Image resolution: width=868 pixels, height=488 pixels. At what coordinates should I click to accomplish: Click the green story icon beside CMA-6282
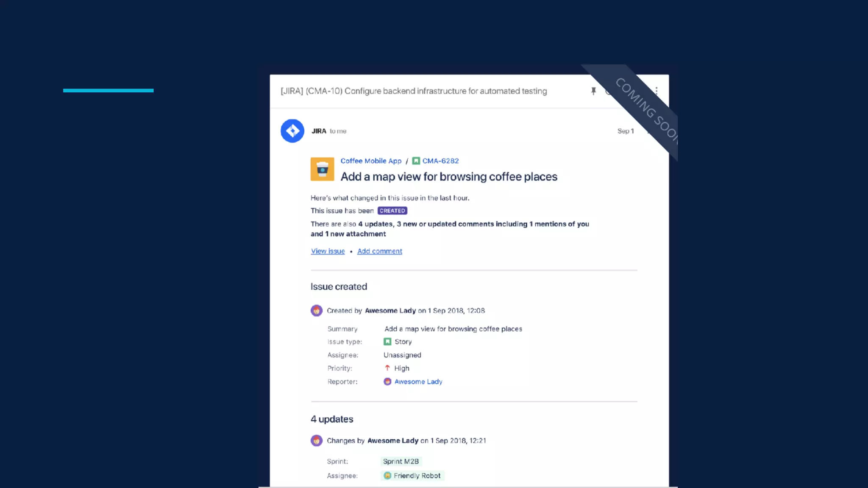[416, 161]
